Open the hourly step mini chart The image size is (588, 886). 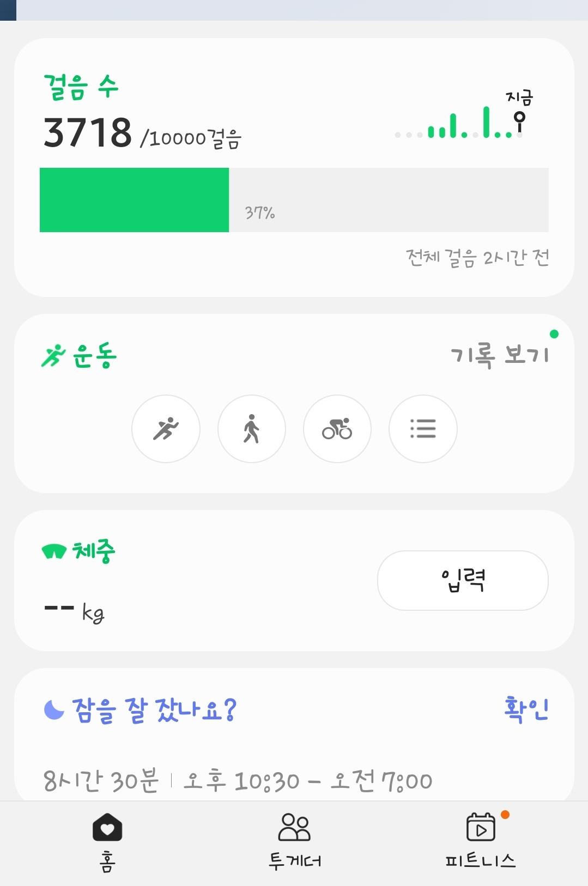click(457, 124)
